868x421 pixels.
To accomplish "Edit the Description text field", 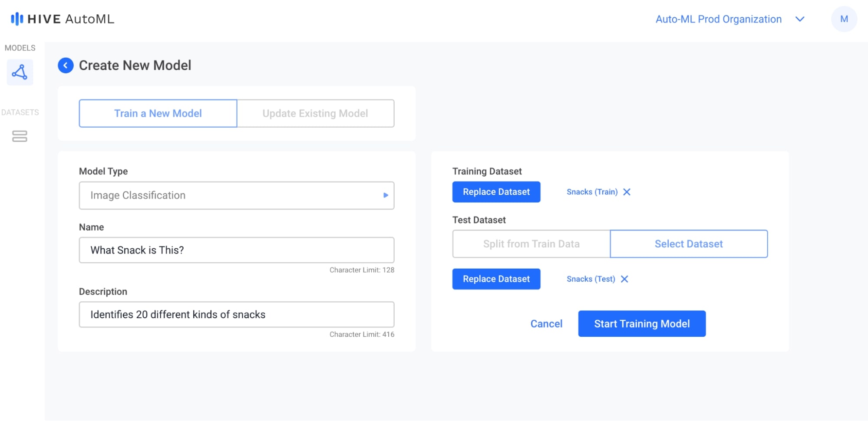I will tap(236, 314).
